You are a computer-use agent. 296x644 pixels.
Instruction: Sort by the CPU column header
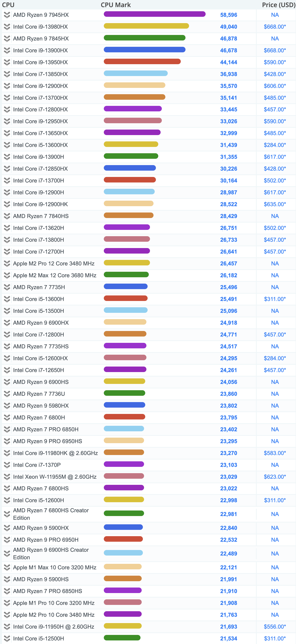pos(8,5)
